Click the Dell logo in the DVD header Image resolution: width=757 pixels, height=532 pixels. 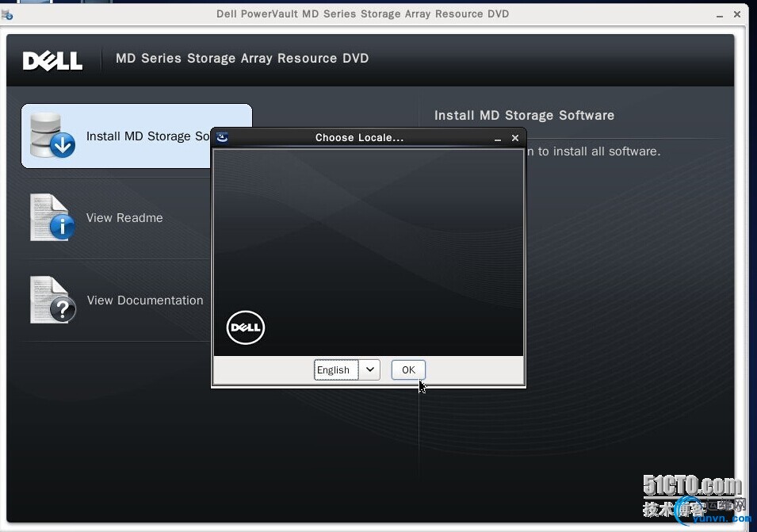52,61
